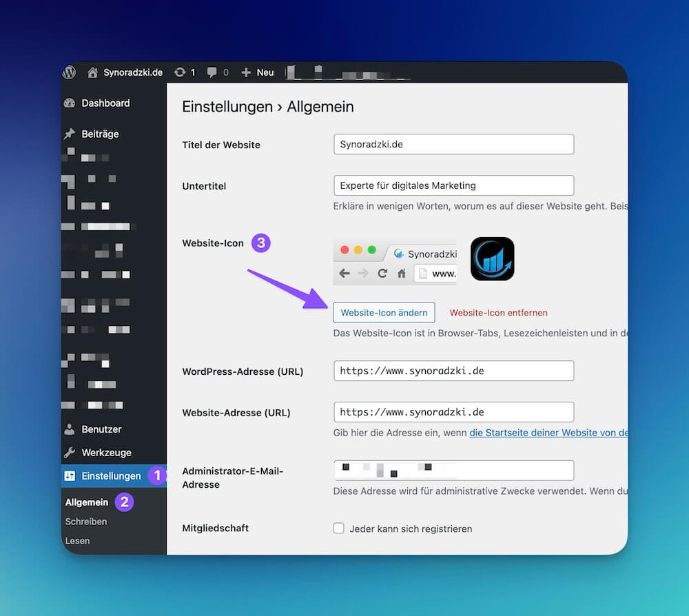Open Benutzer menu item
This screenshot has height=616, width=689.
101,429
